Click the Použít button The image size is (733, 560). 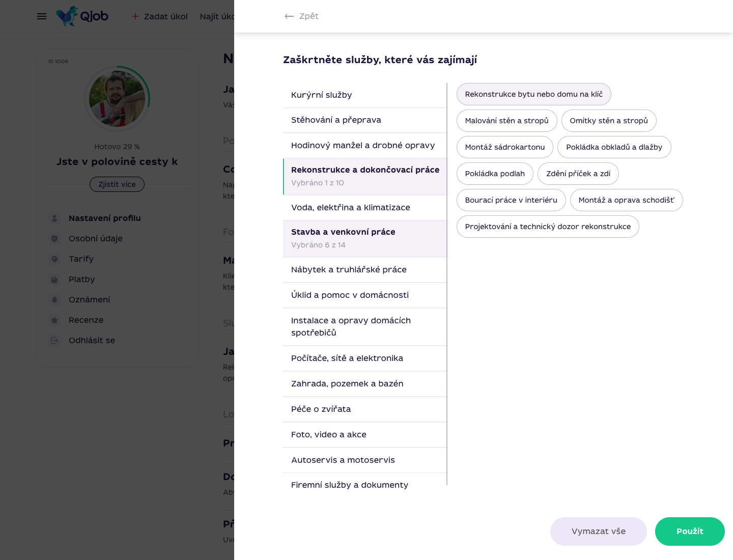690,531
